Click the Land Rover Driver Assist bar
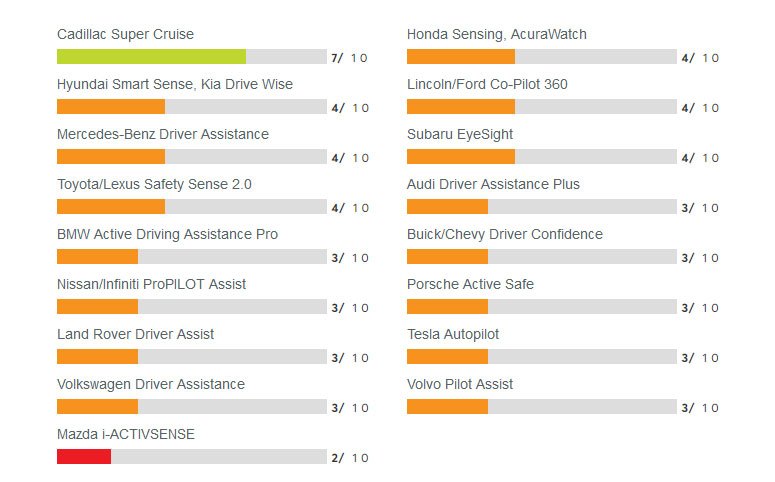 192,356
